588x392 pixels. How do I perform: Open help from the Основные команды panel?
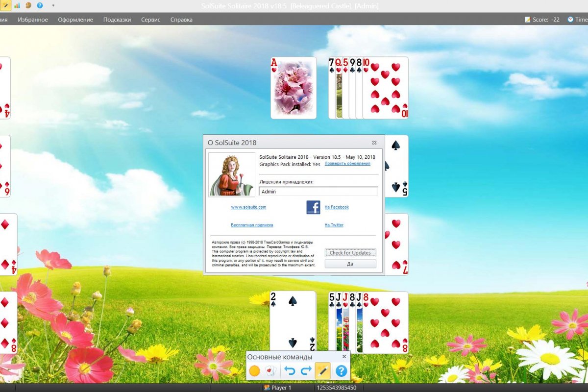[341, 371]
